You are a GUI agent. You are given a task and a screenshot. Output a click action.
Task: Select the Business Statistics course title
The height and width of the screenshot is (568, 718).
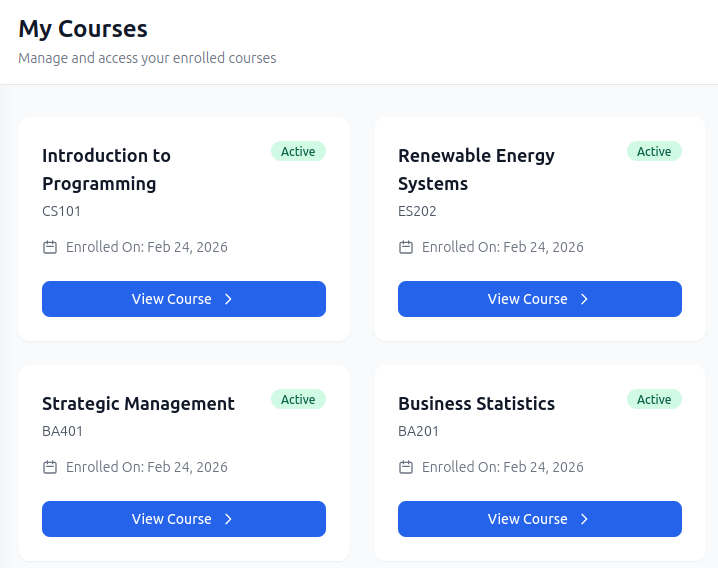tap(476, 404)
